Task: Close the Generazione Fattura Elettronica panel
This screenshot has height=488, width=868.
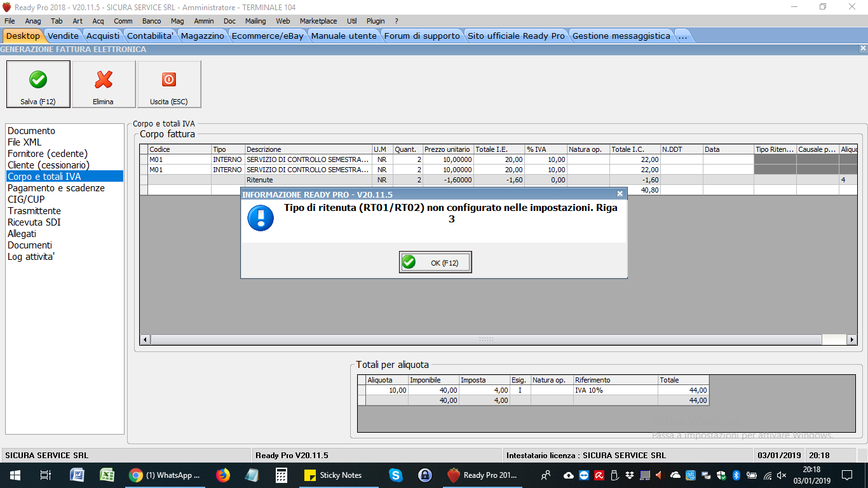Action: 863,49
